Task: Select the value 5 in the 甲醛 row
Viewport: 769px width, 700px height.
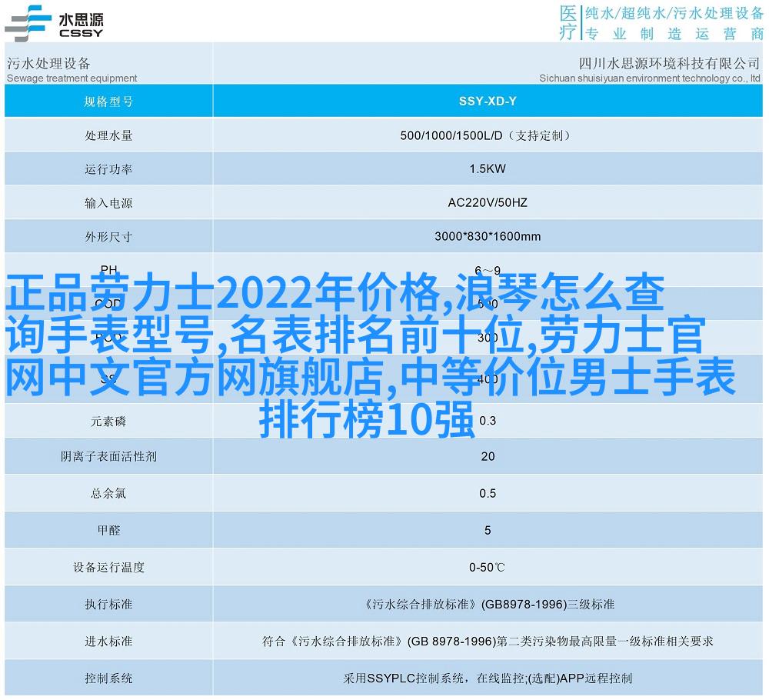Action: [488, 531]
